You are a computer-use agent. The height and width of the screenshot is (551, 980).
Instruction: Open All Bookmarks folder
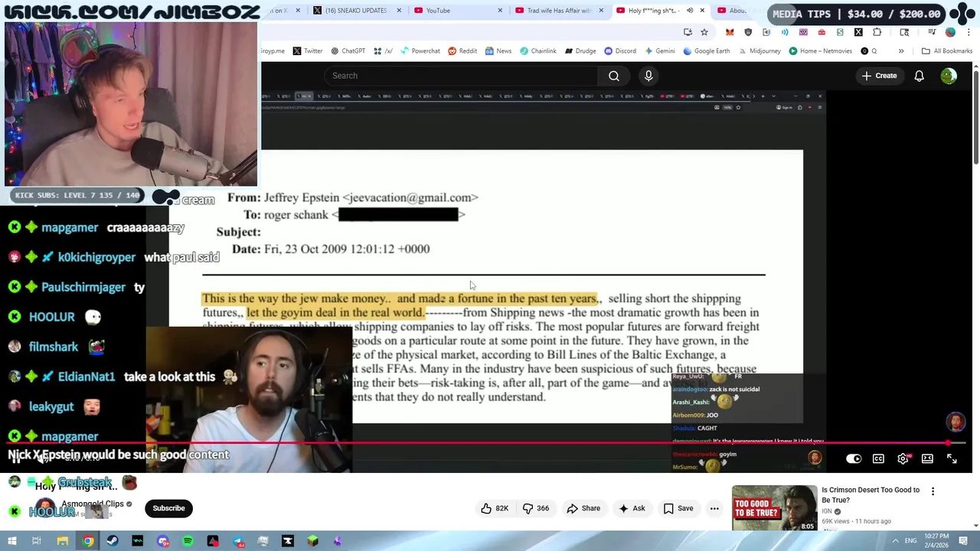click(947, 51)
